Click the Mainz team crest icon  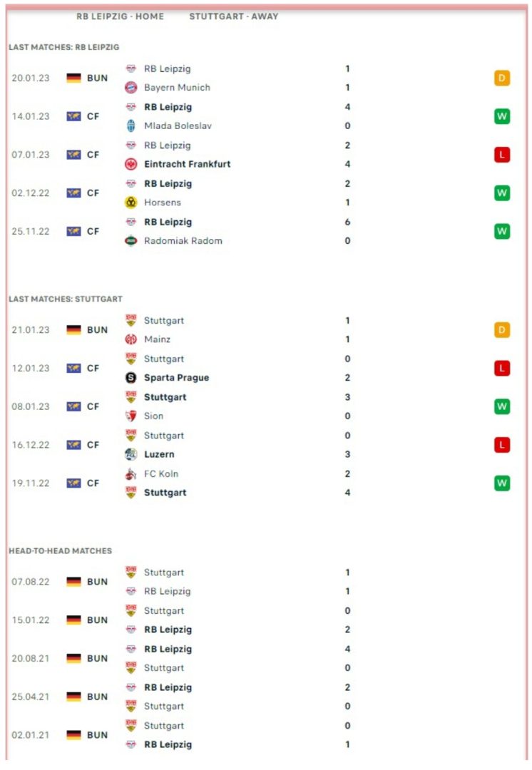(131, 339)
